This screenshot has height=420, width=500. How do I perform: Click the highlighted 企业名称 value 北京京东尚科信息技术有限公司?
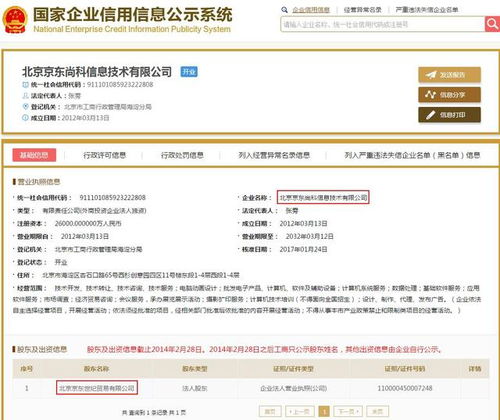coord(323,197)
